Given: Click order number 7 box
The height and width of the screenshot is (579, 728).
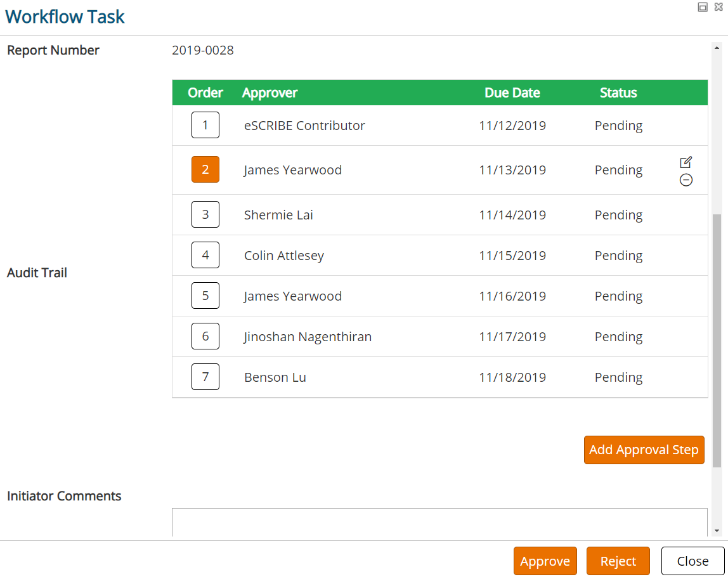Looking at the screenshot, I should 205,377.
